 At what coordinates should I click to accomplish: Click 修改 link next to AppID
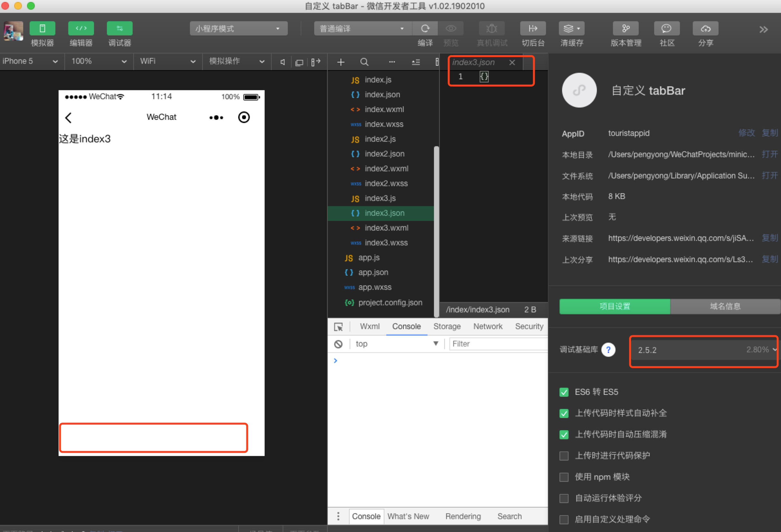tap(747, 133)
